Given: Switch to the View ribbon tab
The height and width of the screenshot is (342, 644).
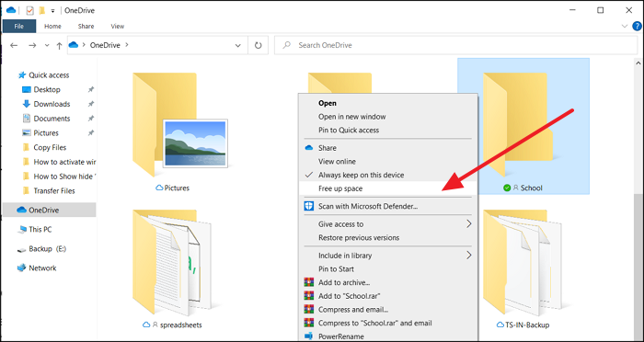Looking at the screenshot, I should pos(117,27).
